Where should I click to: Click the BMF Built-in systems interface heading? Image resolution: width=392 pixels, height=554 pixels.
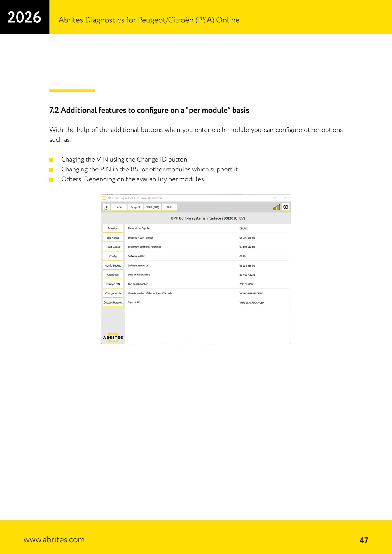click(208, 218)
